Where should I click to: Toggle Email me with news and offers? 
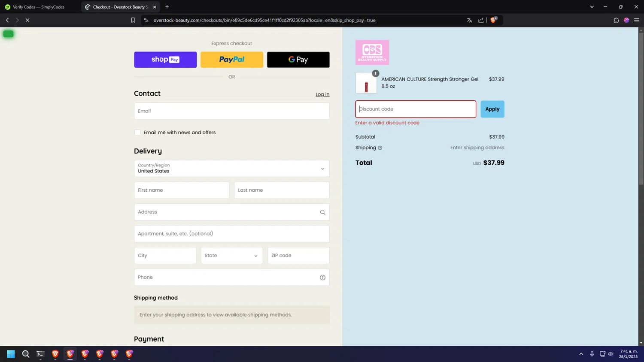pos(137,133)
